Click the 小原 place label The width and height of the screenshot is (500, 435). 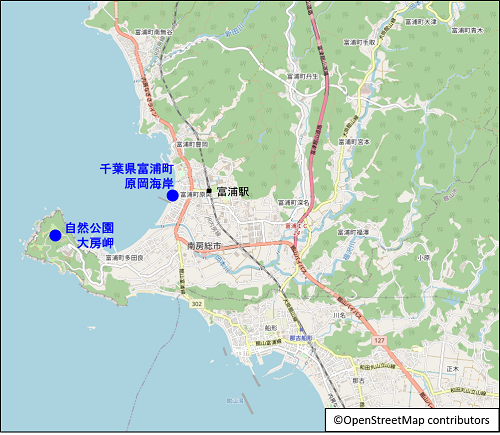pyautogui.click(x=423, y=258)
